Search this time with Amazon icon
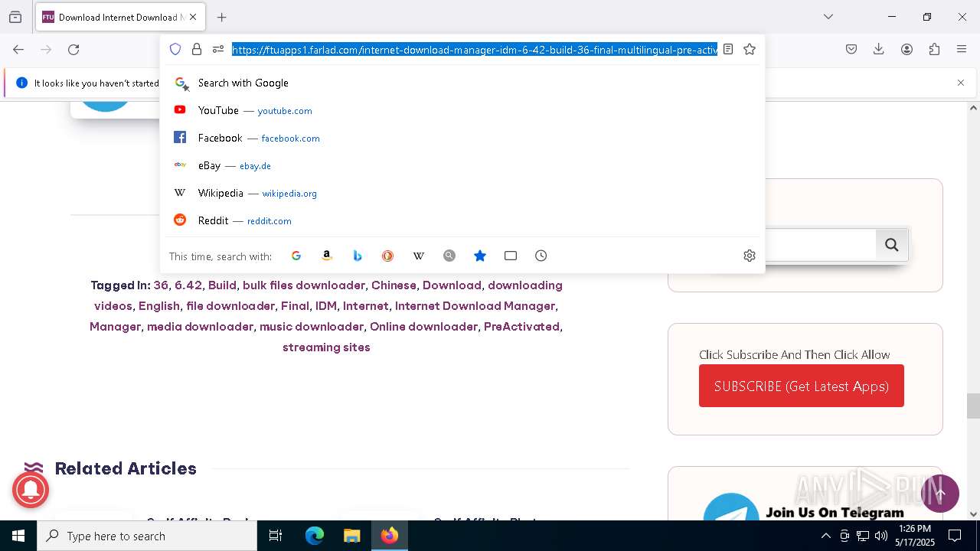This screenshot has height=551, width=980. point(327,256)
